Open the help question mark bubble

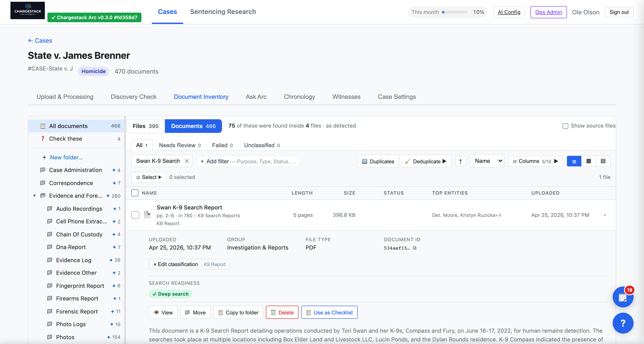(x=623, y=323)
